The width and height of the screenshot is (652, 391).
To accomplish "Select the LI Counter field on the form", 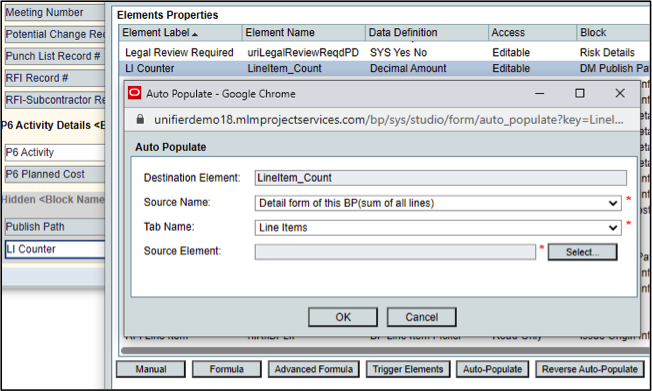I will pyautogui.click(x=54, y=249).
